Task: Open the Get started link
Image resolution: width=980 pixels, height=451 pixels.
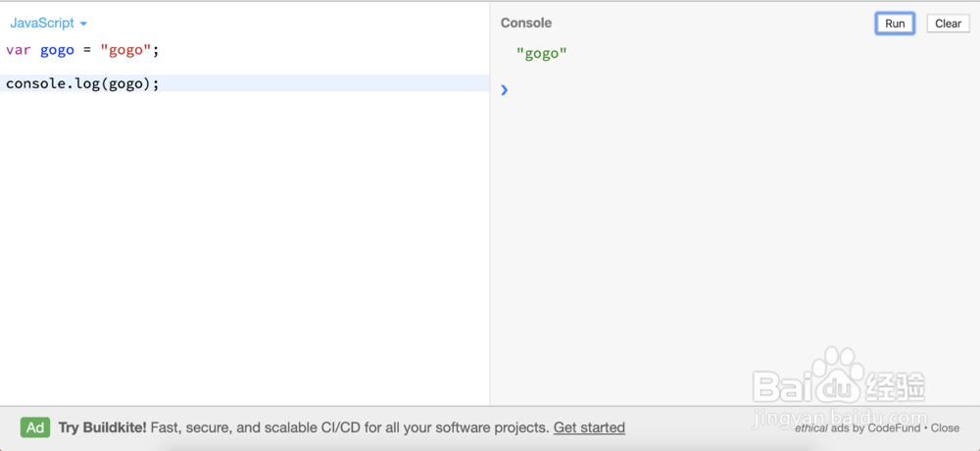Action: [x=589, y=427]
